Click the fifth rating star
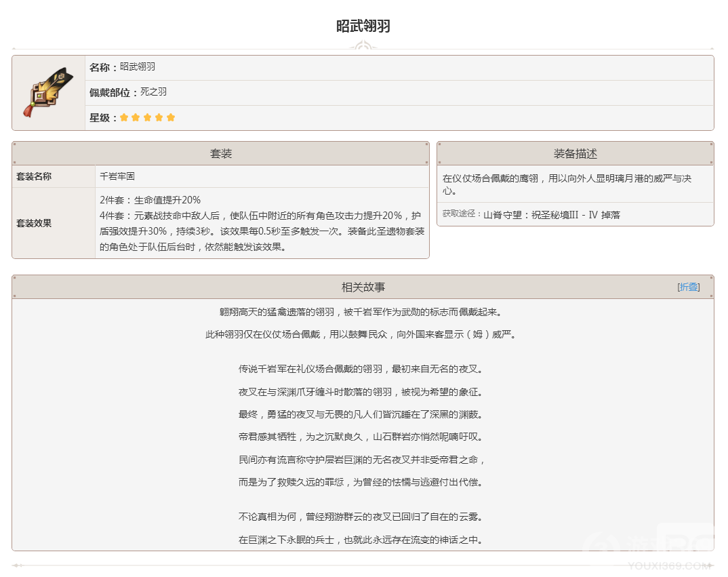The image size is (728, 577). tap(171, 117)
